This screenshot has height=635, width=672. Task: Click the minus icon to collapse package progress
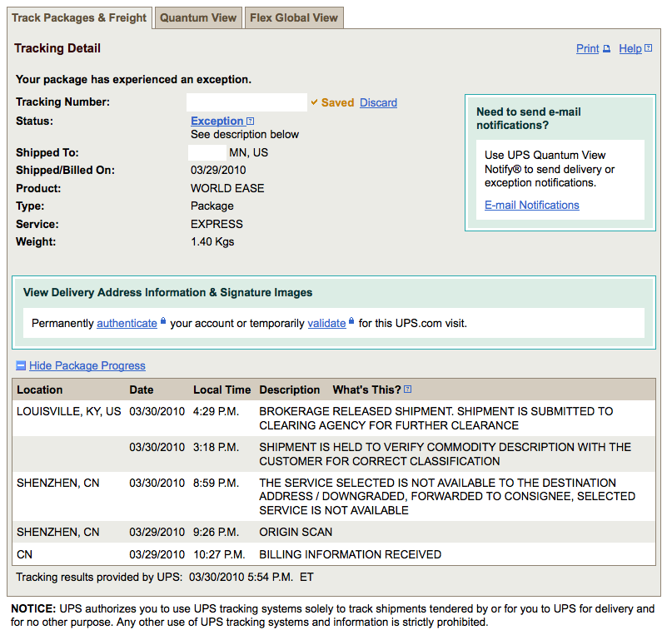click(x=21, y=365)
